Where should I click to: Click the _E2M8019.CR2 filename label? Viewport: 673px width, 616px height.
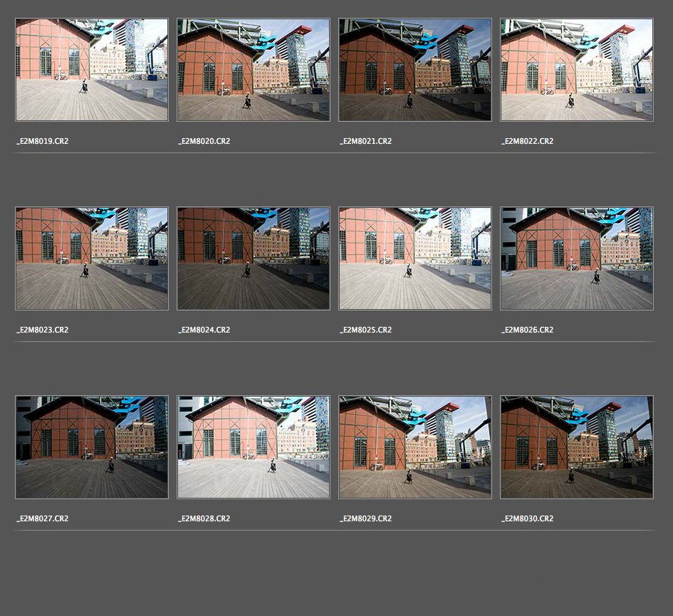[x=43, y=141]
